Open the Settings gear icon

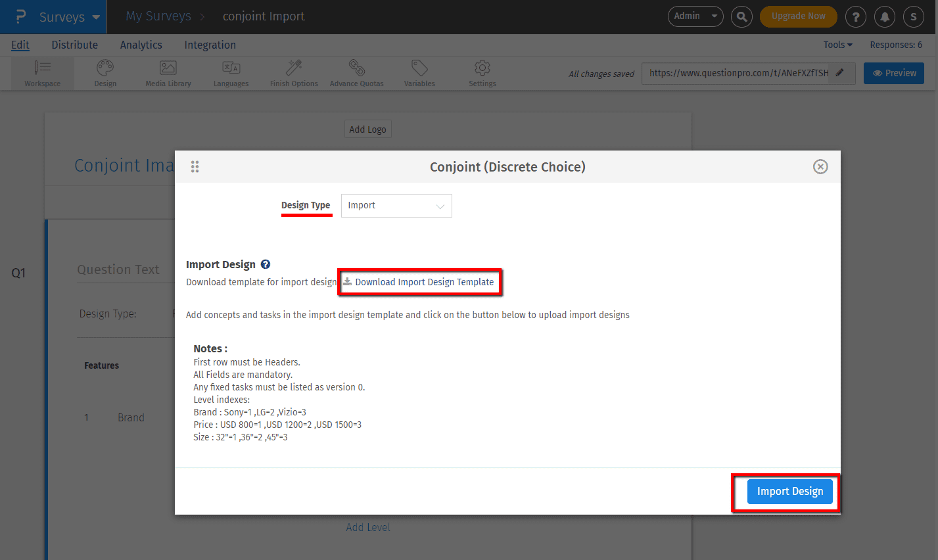(482, 68)
